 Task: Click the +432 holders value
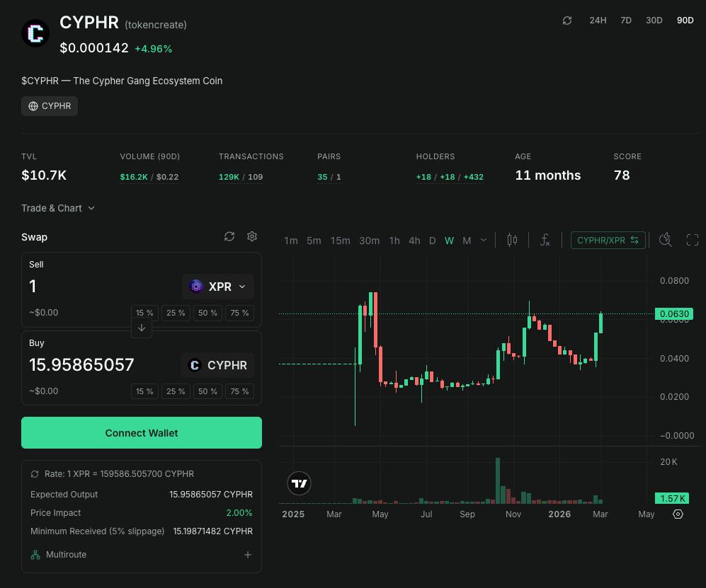[x=474, y=177]
